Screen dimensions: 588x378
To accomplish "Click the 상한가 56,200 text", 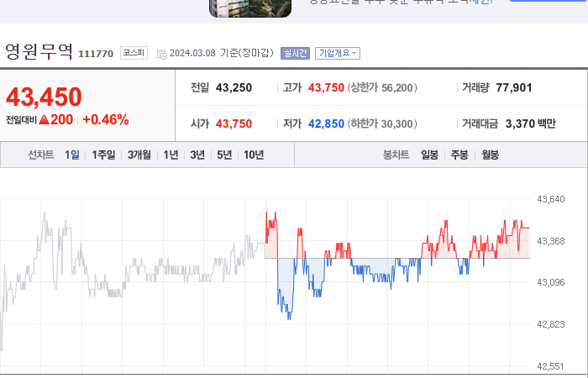I will pyautogui.click(x=382, y=87).
